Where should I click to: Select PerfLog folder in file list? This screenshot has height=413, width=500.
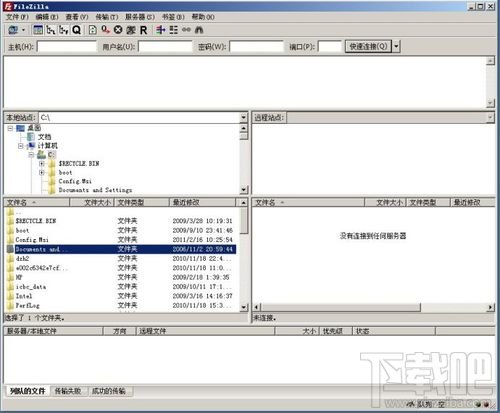coord(121,305)
